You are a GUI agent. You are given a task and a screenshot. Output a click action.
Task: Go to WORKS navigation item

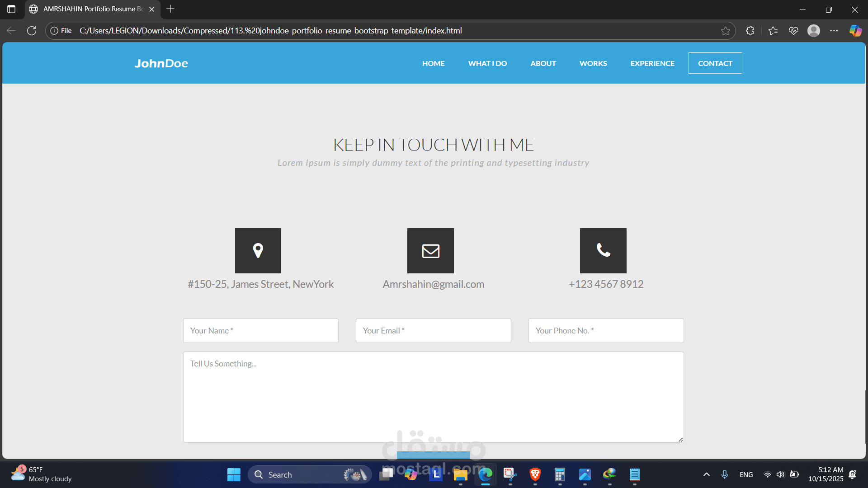coord(593,63)
